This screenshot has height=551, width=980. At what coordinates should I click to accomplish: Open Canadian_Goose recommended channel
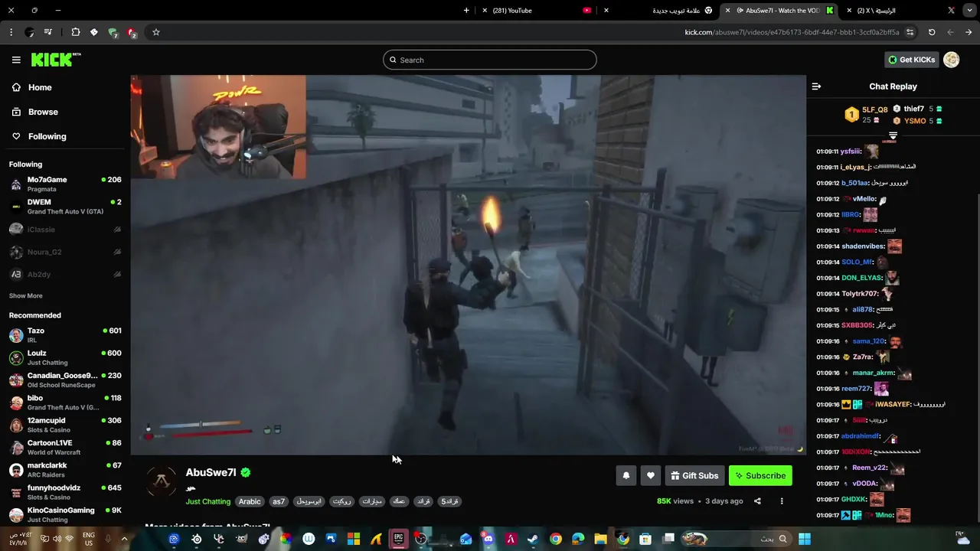pyautogui.click(x=65, y=380)
